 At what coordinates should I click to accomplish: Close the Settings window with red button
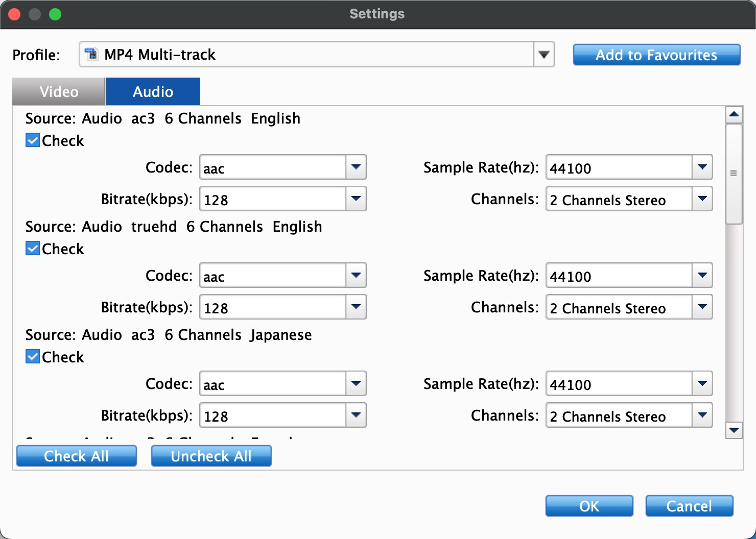14,14
